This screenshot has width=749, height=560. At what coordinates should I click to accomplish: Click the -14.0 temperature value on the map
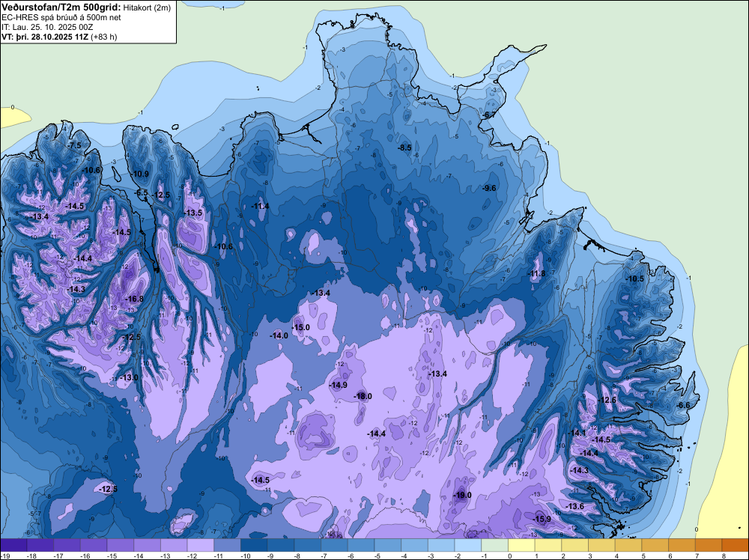tap(279, 335)
